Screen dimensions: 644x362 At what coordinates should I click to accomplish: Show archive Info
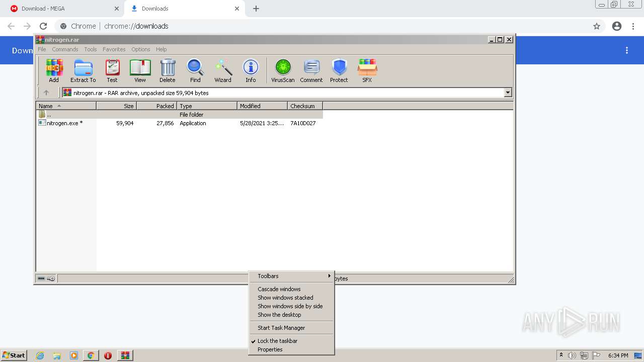[251, 71]
